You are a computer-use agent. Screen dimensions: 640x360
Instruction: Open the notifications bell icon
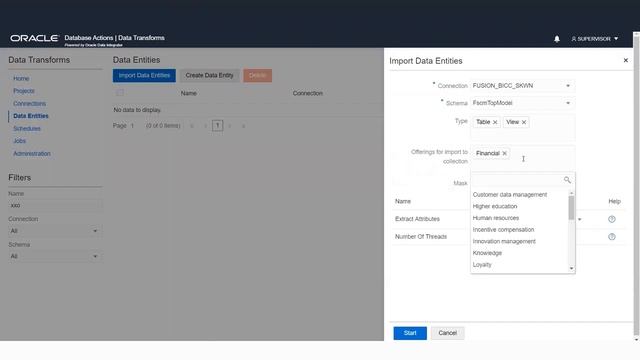[x=557, y=39]
